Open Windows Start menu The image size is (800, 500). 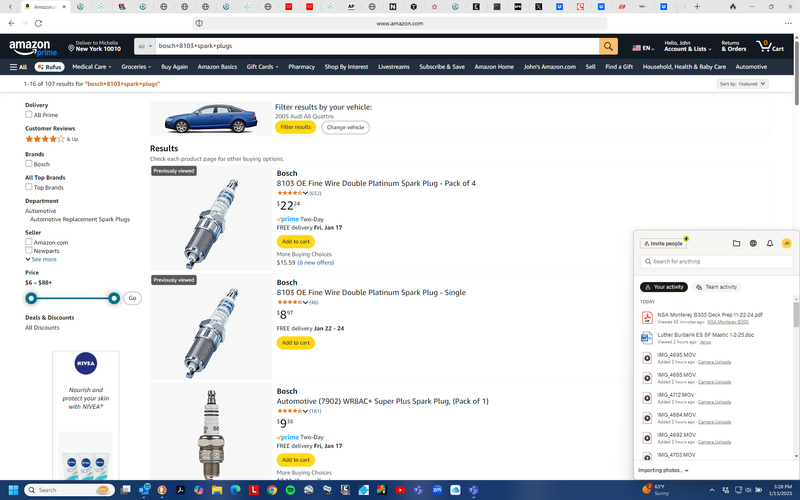pos(13,490)
